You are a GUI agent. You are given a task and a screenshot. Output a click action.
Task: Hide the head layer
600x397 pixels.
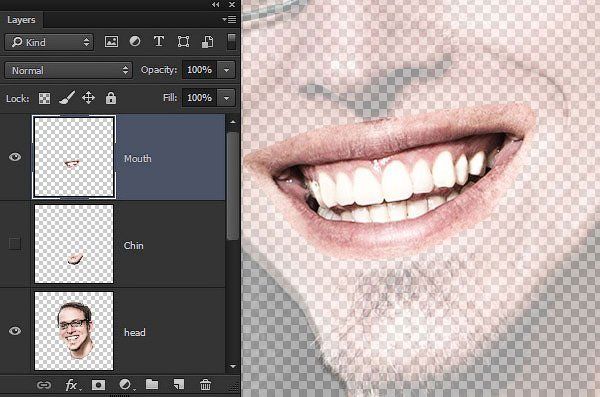tap(15, 331)
